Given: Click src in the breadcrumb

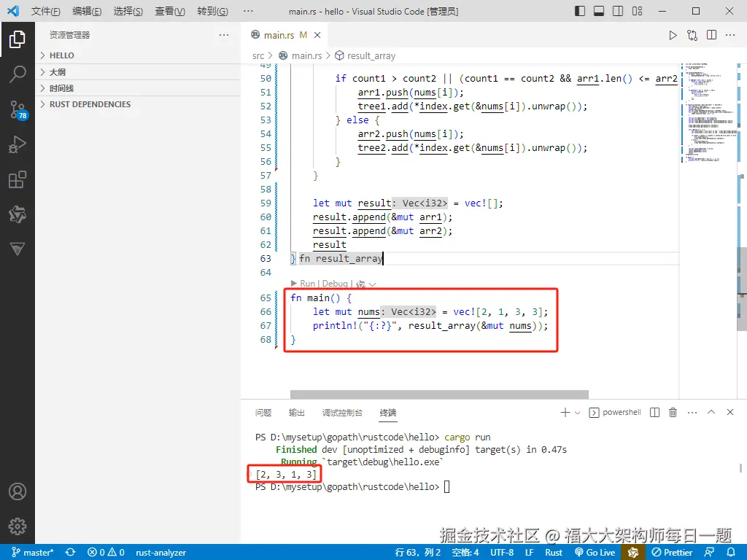Looking at the screenshot, I should click(x=258, y=55).
